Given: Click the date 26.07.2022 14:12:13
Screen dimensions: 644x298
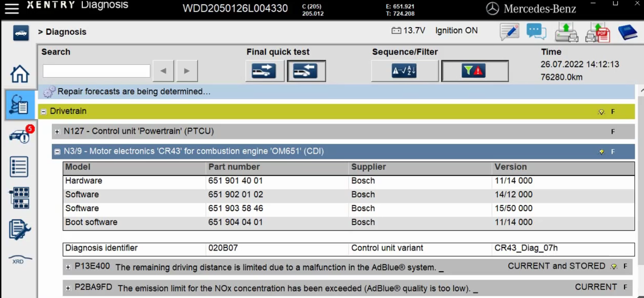Looking at the screenshot, I should tap(580, 64).
